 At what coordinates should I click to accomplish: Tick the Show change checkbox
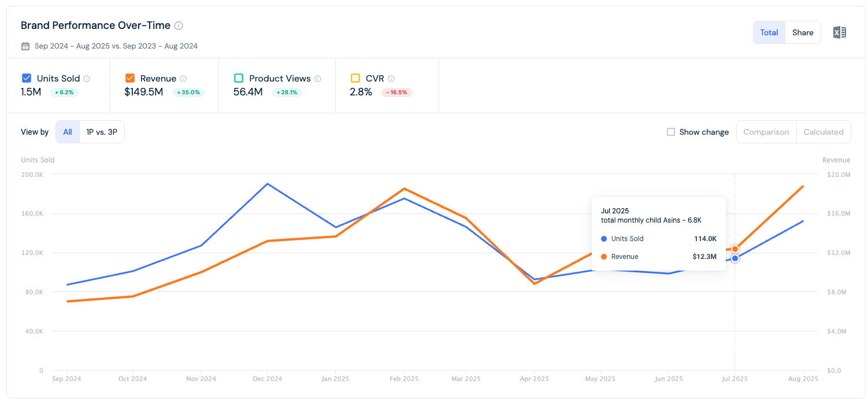(671, 132)
